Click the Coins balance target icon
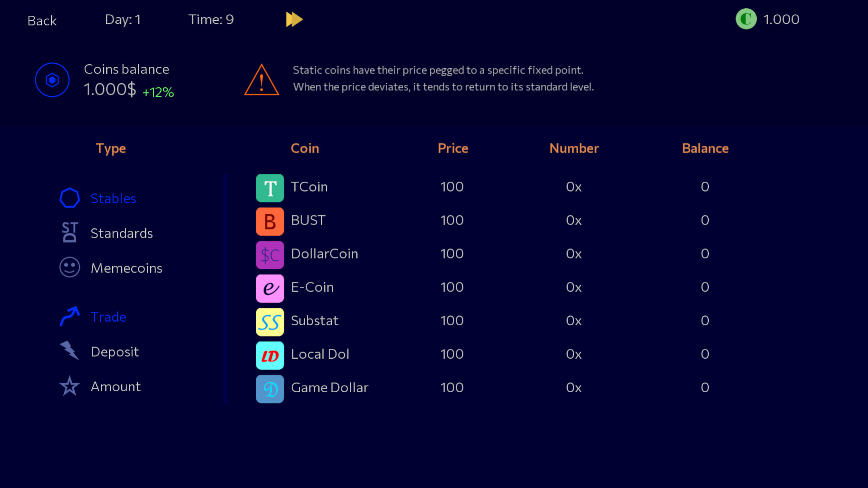Image resolution: width=868 pixels, height=488 pixels. point(52,80)
